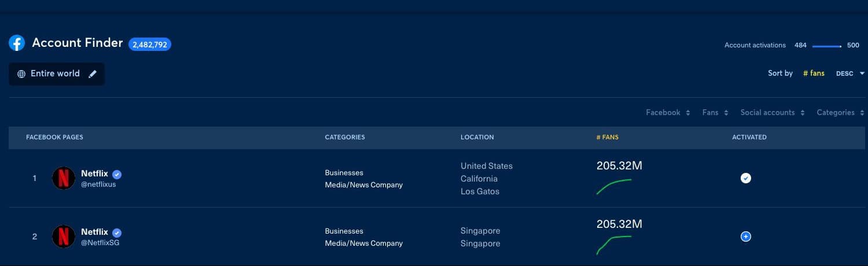The image size is (868, 266).
Task: Click the 205.32M fans value for @netflixus
Action: point(619,166)
